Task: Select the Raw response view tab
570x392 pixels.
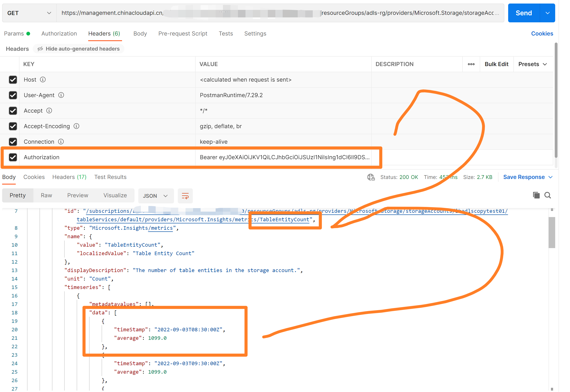Action: 46,195
